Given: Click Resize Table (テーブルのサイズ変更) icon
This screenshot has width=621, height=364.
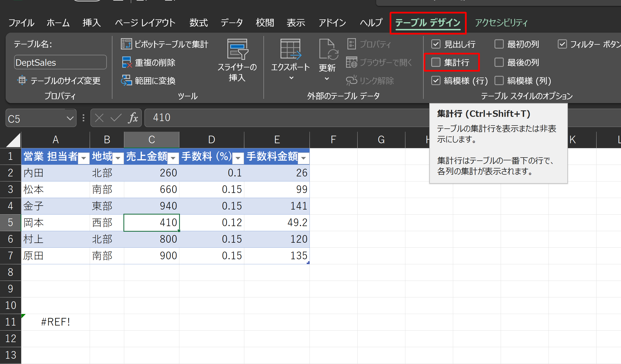Looking at the screenshot, I should [22, 81].
